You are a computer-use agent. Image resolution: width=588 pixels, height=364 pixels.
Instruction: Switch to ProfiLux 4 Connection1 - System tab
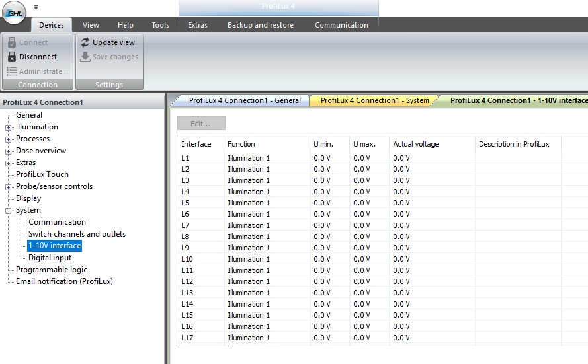pyautogui.click(x=374, y=100)
